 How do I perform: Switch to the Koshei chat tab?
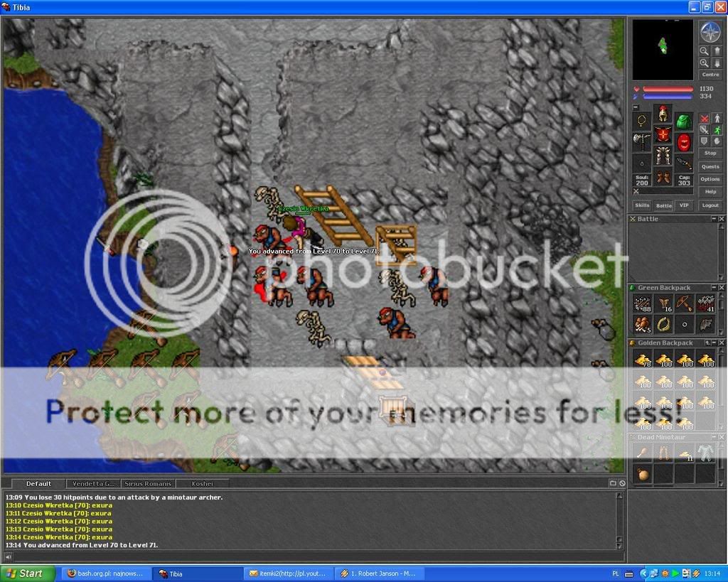click(x=203, y=484)
